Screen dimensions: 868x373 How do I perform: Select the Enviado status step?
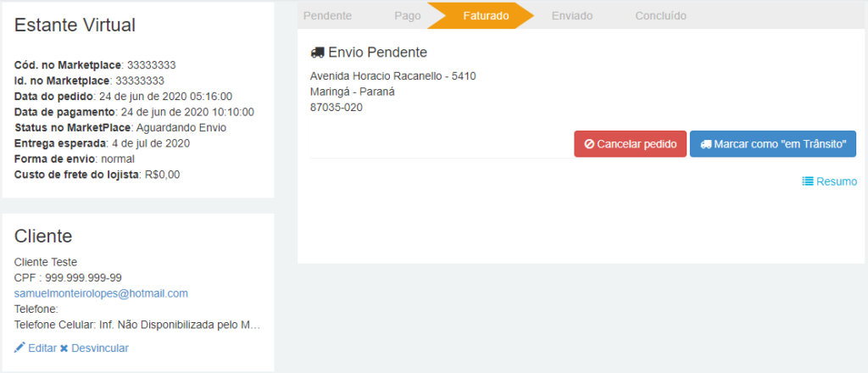pyautogui.click(x=572, y=16)
